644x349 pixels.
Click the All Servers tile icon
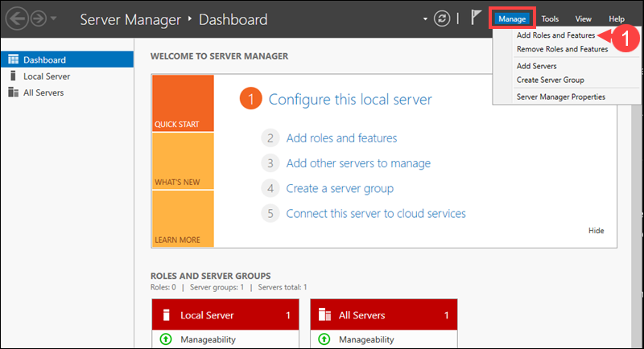click(x=326, y=315)
